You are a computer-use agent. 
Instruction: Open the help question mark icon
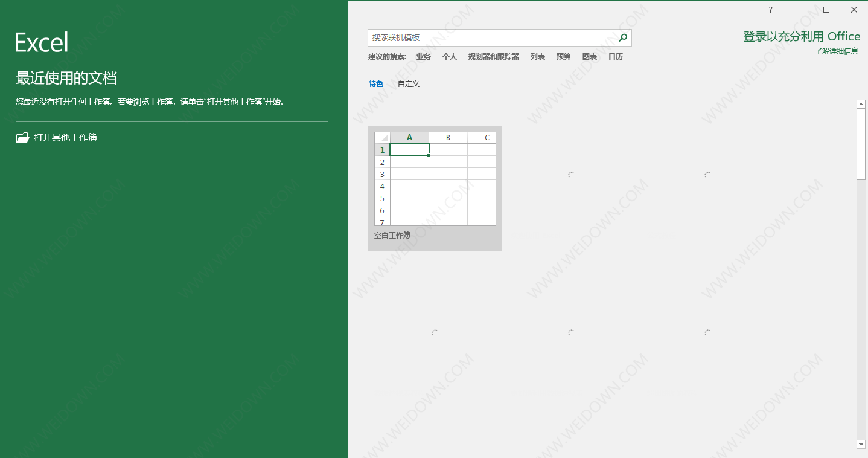(x=771, y=10)
